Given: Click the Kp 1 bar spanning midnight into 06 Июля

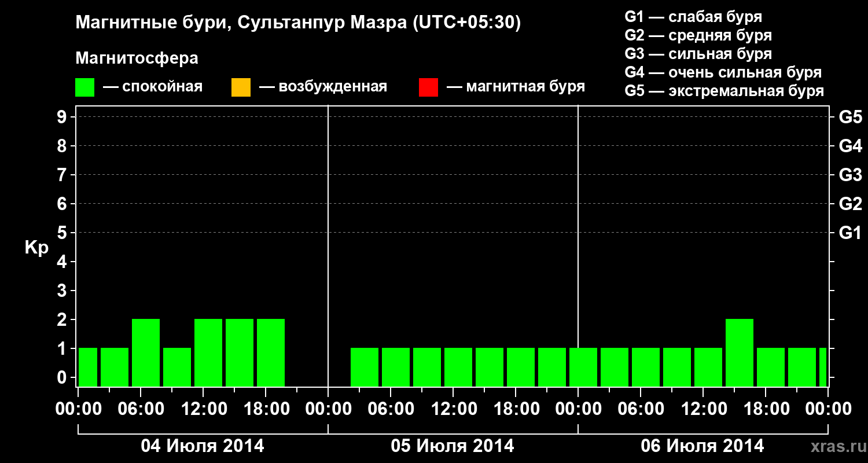Looking at the screenshot, I should [583, 367].
